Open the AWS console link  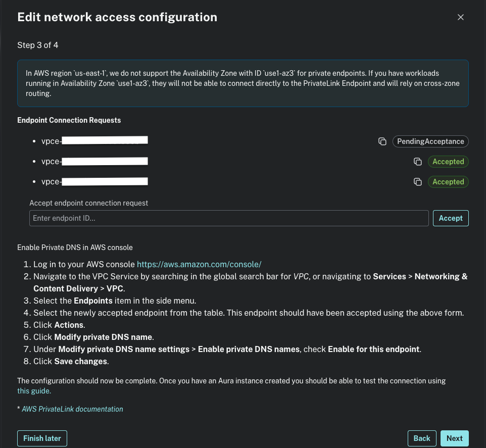[x=199, y=264]
